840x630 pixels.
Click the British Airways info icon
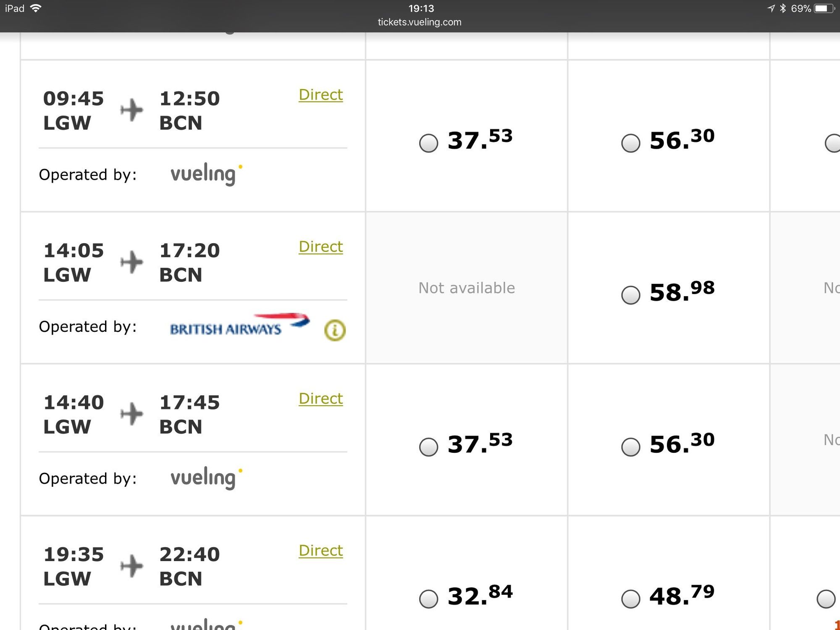[335, 330]
